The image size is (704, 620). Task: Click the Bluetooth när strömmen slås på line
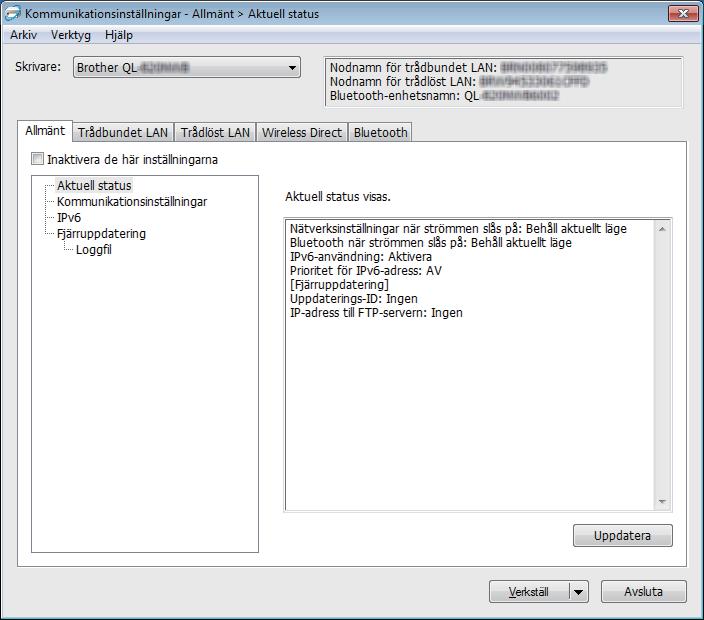(x=431, y=243)
